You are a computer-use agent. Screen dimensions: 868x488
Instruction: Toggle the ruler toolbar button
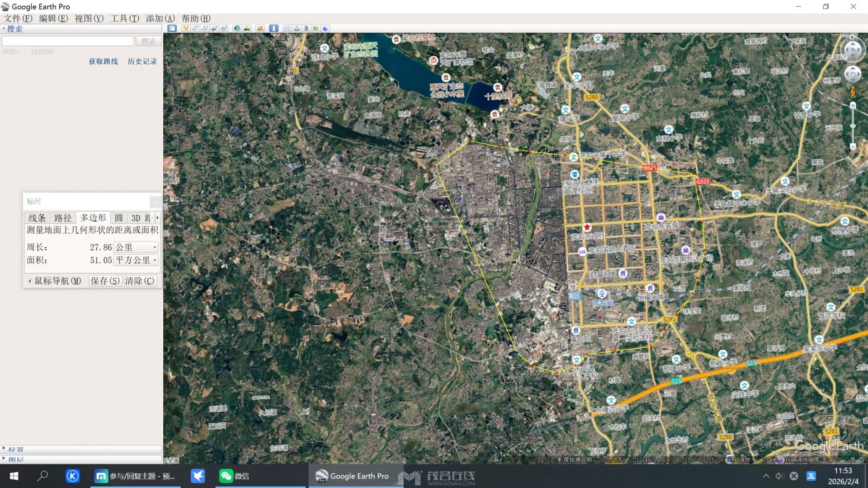pyautogui.click(x=274, y=28)
